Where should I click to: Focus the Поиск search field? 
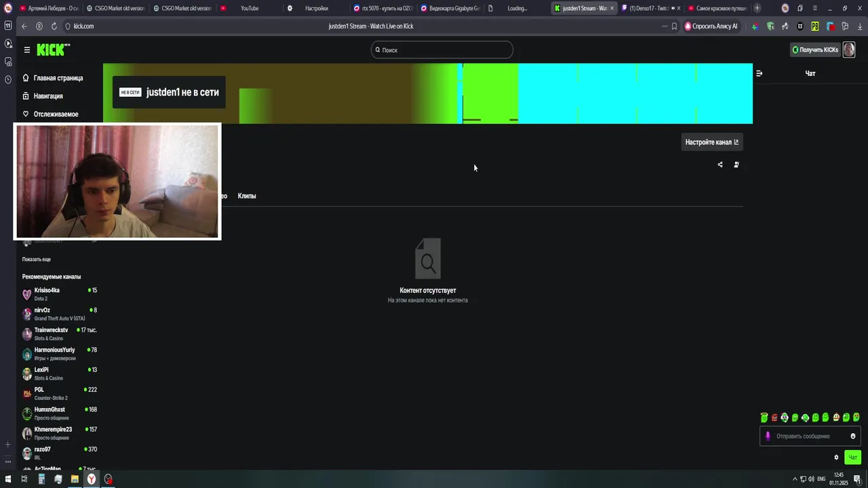click(442, 50)
